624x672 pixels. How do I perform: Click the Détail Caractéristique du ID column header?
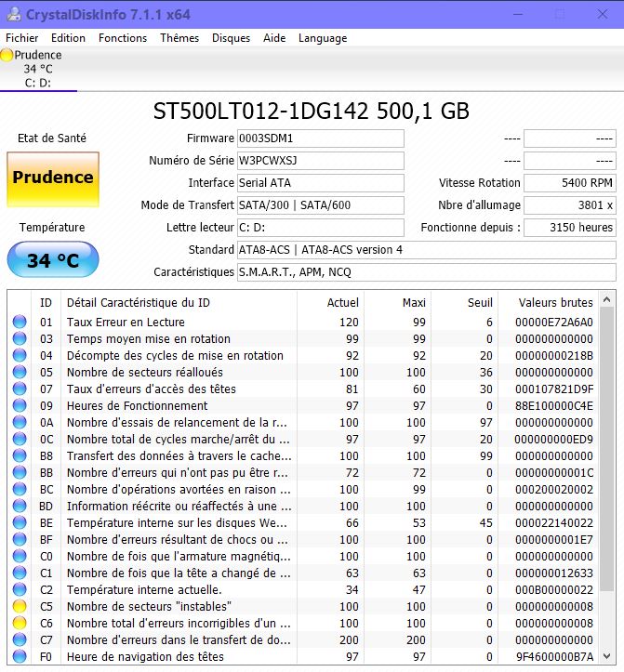click(179, 303)
